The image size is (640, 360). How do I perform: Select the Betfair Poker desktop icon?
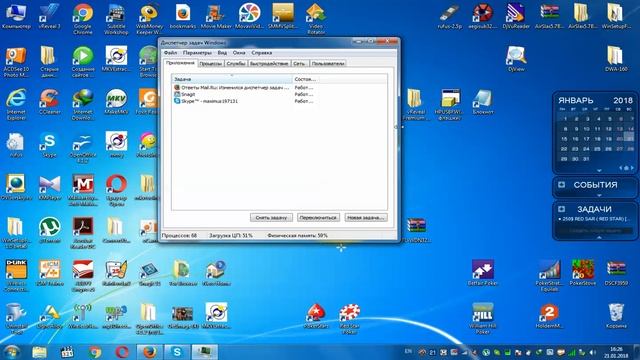pos(482,273)
